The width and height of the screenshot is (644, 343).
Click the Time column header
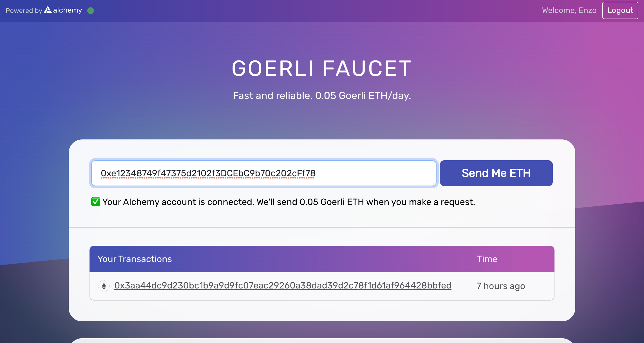487,259
